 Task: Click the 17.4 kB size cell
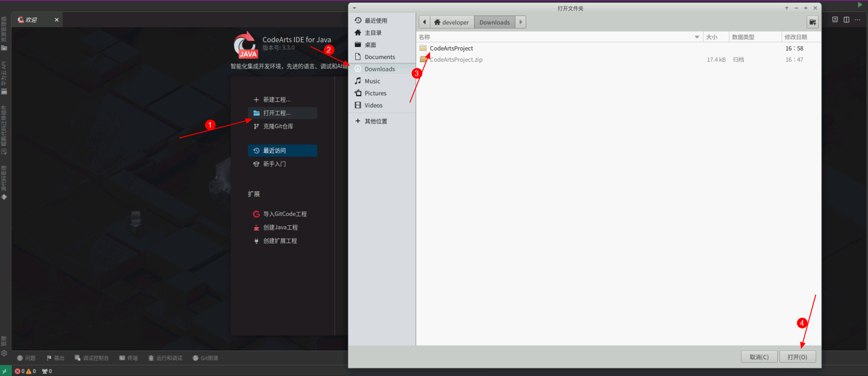[716, 60]
